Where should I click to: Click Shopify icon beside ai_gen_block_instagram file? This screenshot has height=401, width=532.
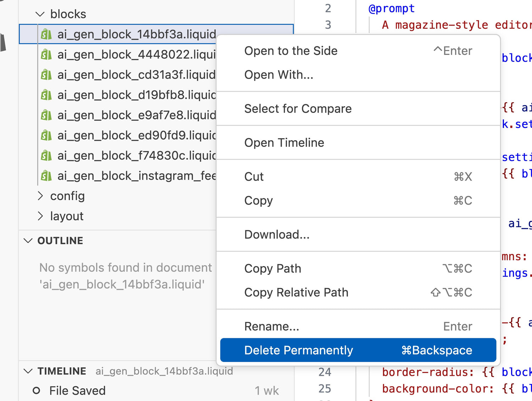(x=46, y=176)
